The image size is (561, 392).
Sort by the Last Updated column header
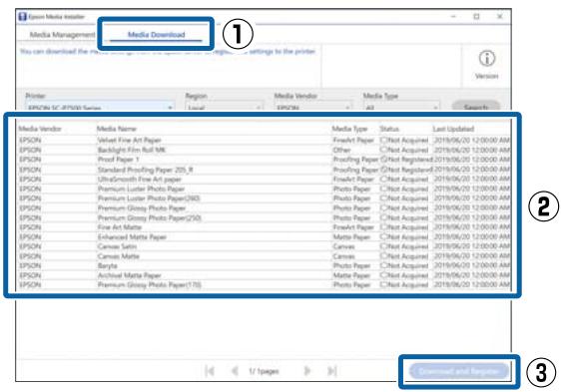coord(453,129)
